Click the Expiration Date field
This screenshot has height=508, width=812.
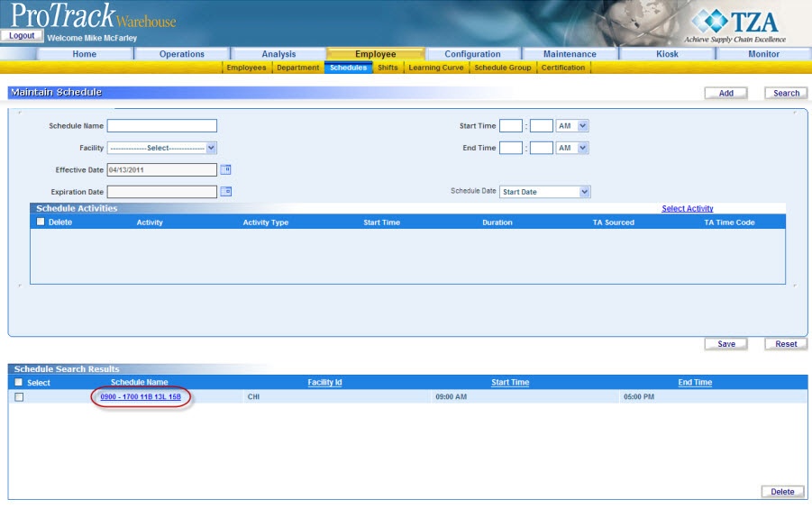[161, 192]
